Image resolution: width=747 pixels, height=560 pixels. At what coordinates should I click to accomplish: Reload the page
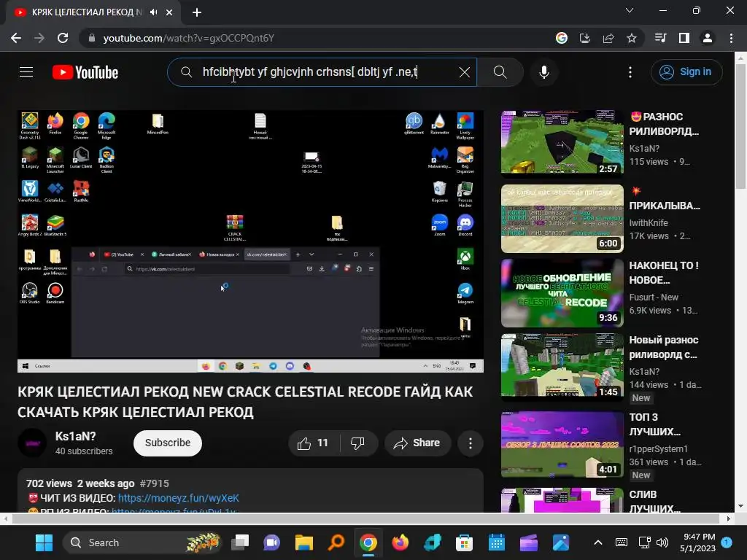pos(63,38)
